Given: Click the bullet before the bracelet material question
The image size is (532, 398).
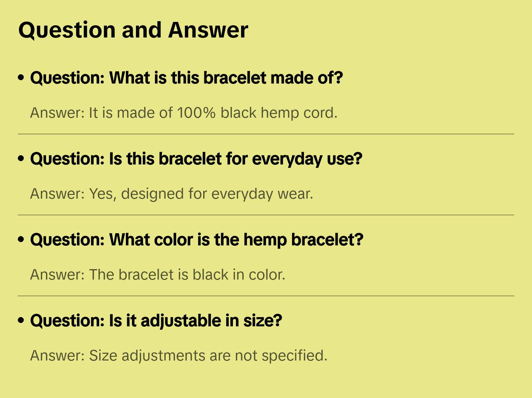Looking at the screenshot, I should (x=21, y=78).
